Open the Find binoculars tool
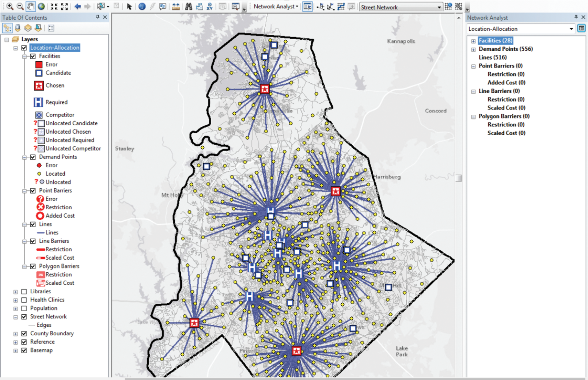This screenshot has width=588, height=380. tap(189, 6)
